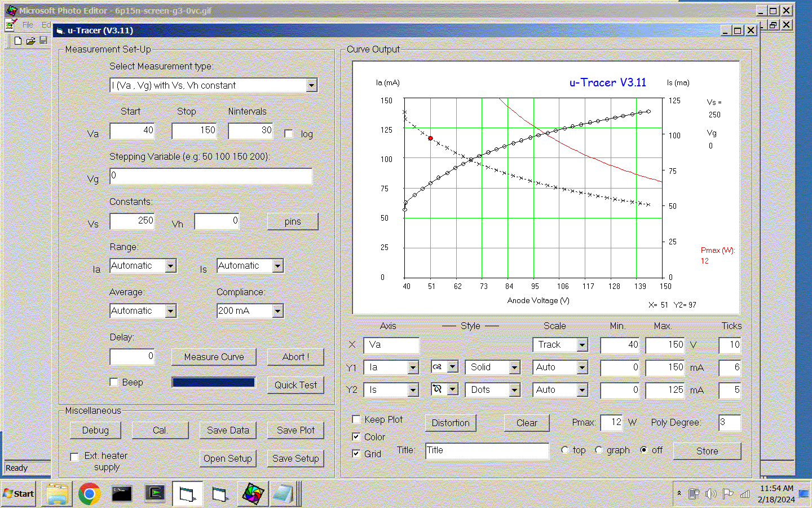812x508 pixels.
Task: Click the battery power tray icon
Action: 694,494
